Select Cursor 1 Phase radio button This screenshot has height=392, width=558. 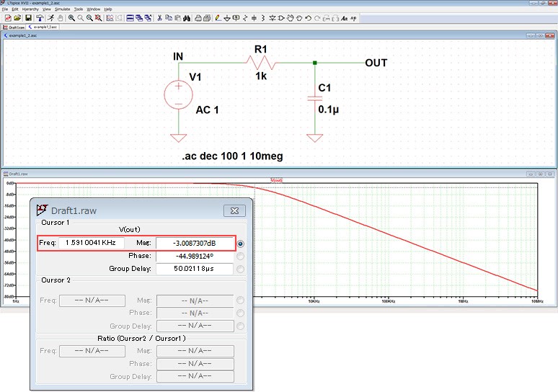(x=240, y=256)
